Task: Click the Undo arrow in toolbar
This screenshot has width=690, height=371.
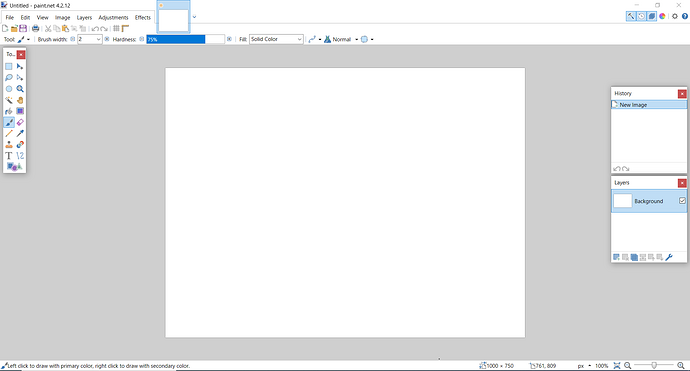Action: 95,29
